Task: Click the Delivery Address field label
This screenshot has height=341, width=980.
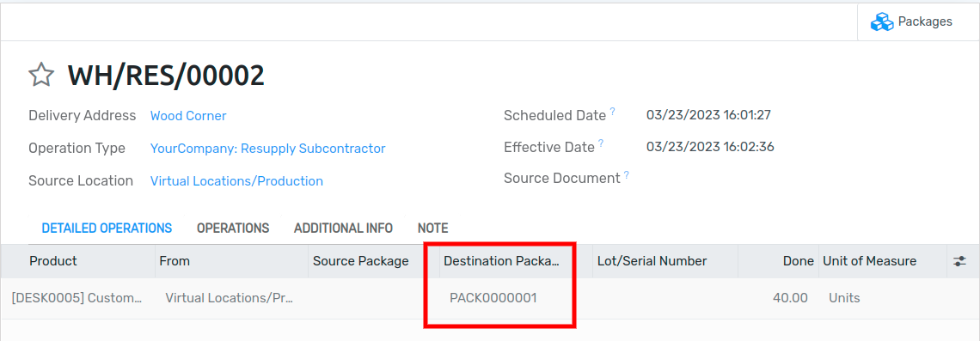Action: 83,116
